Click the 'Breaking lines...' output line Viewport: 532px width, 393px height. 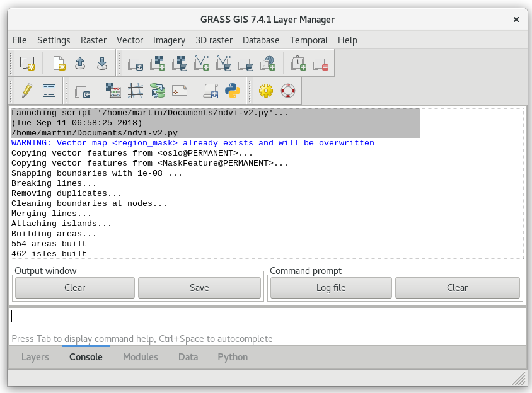[x=54, y=183]
